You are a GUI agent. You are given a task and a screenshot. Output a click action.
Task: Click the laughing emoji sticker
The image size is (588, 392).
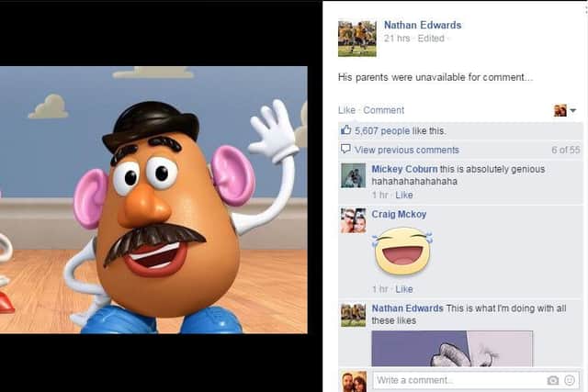pos(402,252)
